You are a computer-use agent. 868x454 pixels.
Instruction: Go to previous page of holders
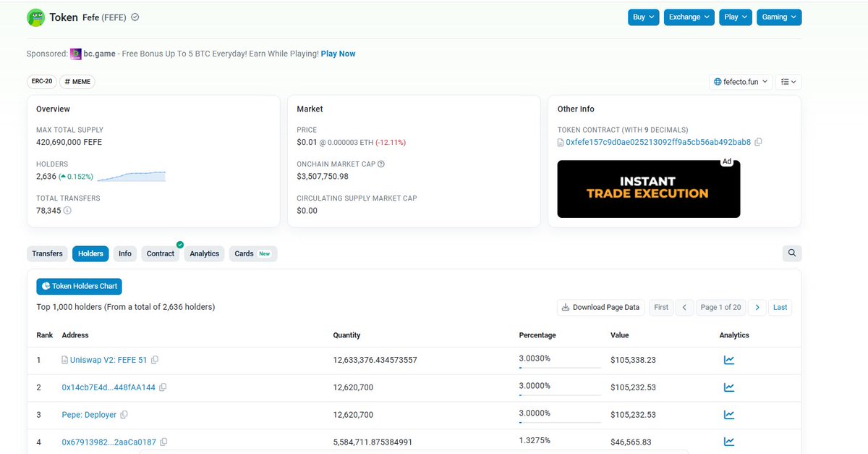(685, 307)
